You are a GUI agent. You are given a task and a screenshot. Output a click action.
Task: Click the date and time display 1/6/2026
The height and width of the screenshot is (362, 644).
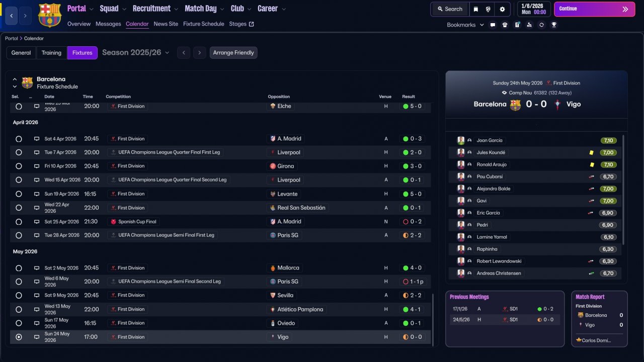pos(533,9)
